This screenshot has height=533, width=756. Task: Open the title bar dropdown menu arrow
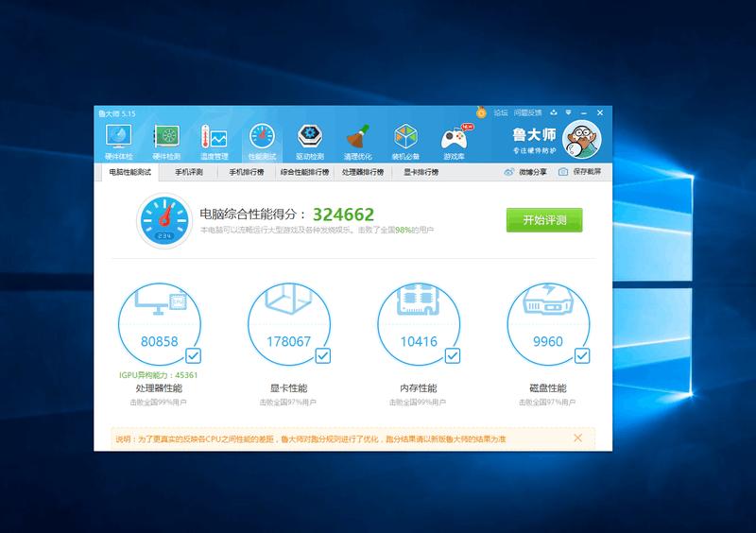click(569, 112)
